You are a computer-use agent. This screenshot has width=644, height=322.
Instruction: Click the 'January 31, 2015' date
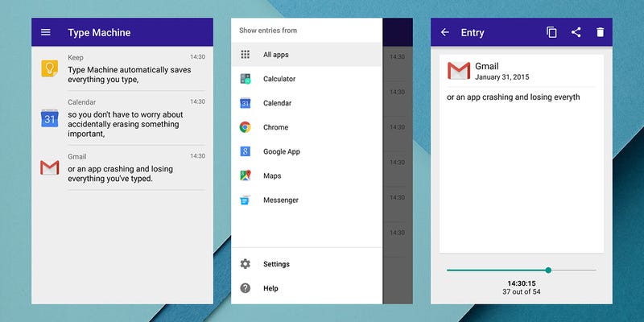click(x=502, y=77)
